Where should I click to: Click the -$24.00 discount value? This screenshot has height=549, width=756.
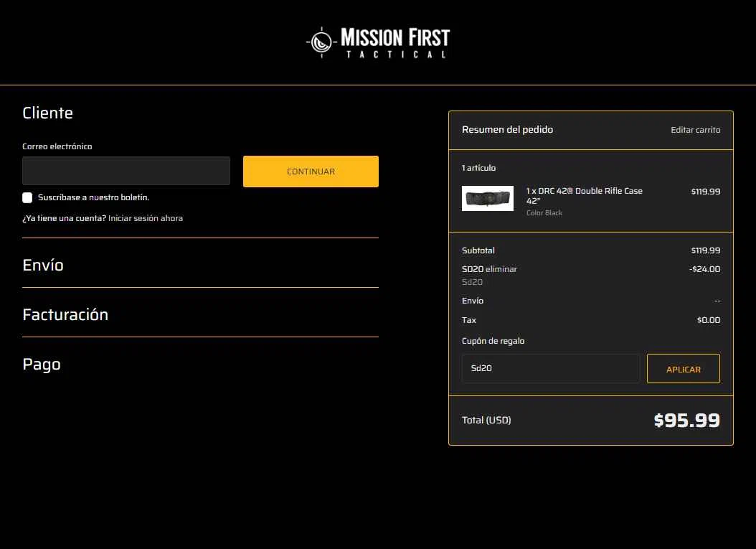tap(704, 269)
